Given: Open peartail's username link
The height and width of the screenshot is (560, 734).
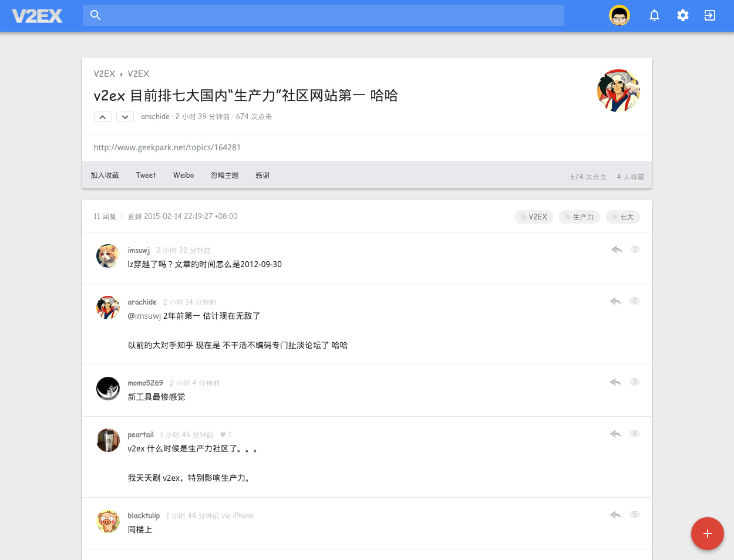Looking at the screenshot, I should point(141,435).
